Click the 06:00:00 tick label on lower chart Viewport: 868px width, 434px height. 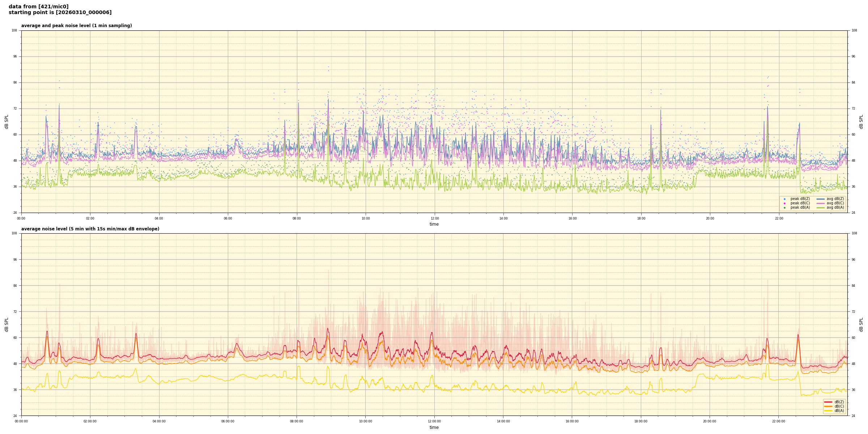click(228, 421)
